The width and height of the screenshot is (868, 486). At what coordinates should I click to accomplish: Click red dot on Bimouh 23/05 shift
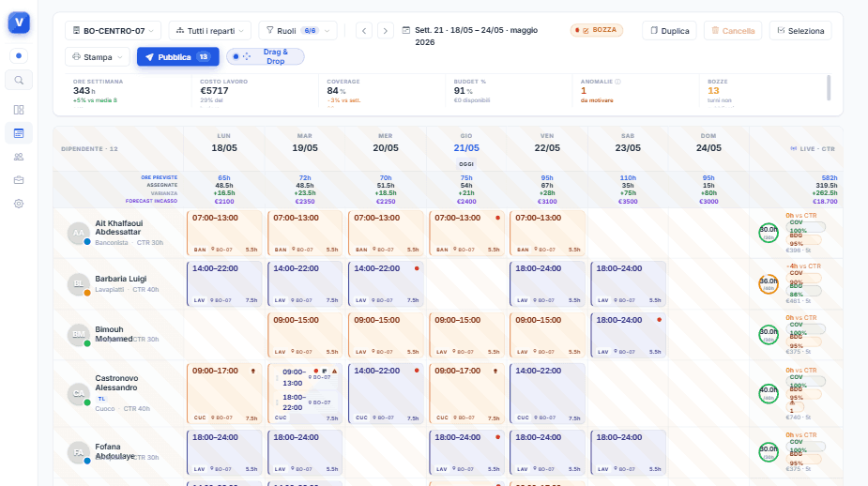[x=659, y=320]
